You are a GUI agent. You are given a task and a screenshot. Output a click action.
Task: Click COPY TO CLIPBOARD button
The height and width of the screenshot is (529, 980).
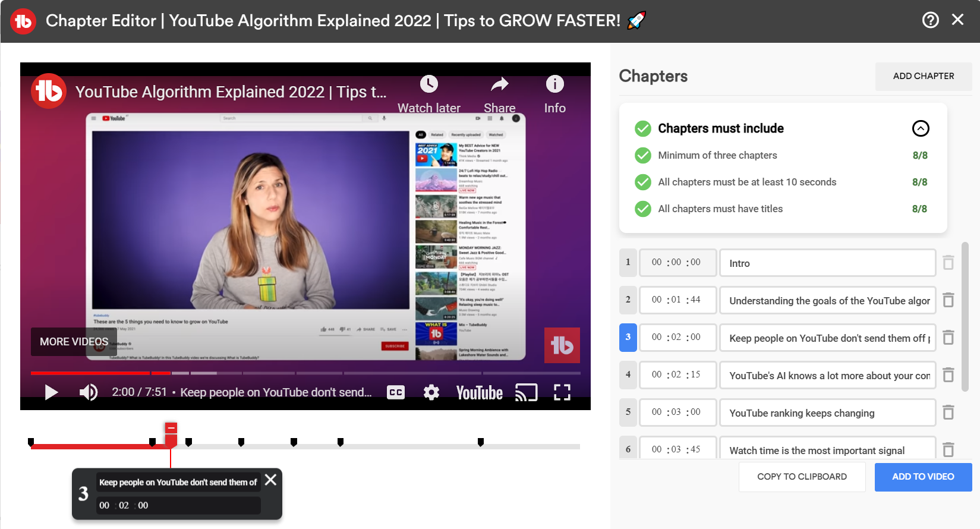[802, 477]
